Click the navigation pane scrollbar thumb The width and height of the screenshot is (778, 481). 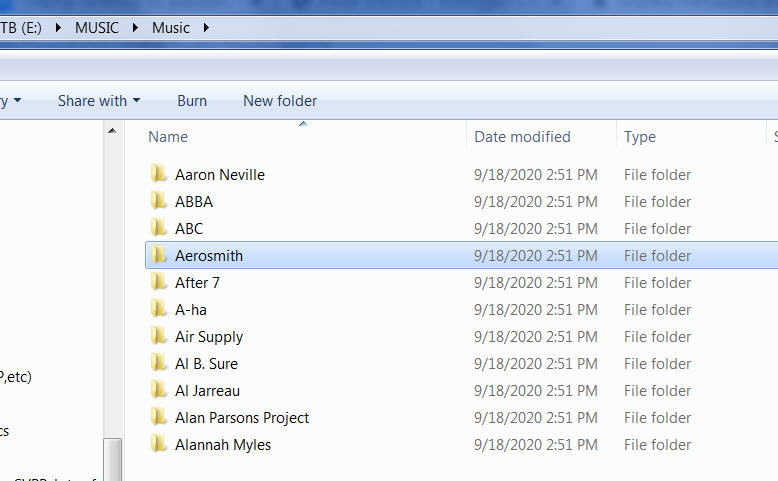click(113, 459)
